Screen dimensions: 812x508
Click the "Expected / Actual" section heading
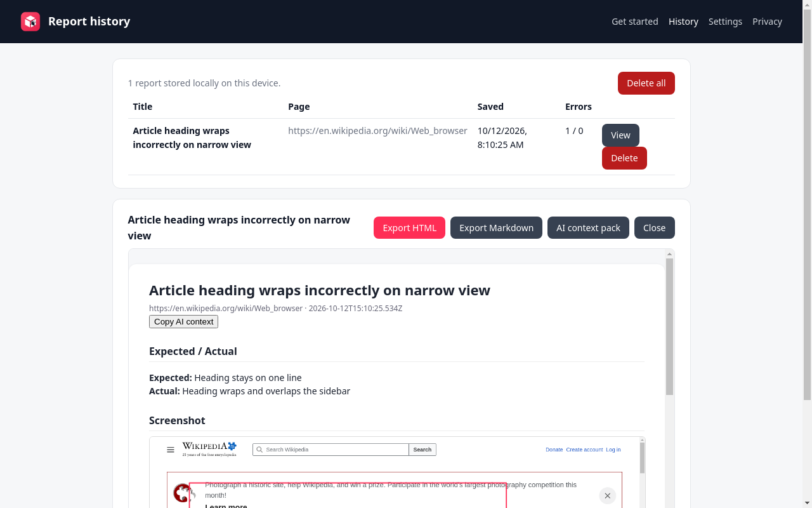(193, 351)
